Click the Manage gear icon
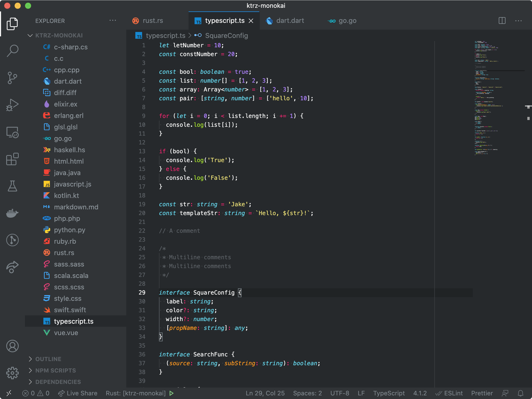Viewport: 532px width, 399px height. click(x=12, y=373)
